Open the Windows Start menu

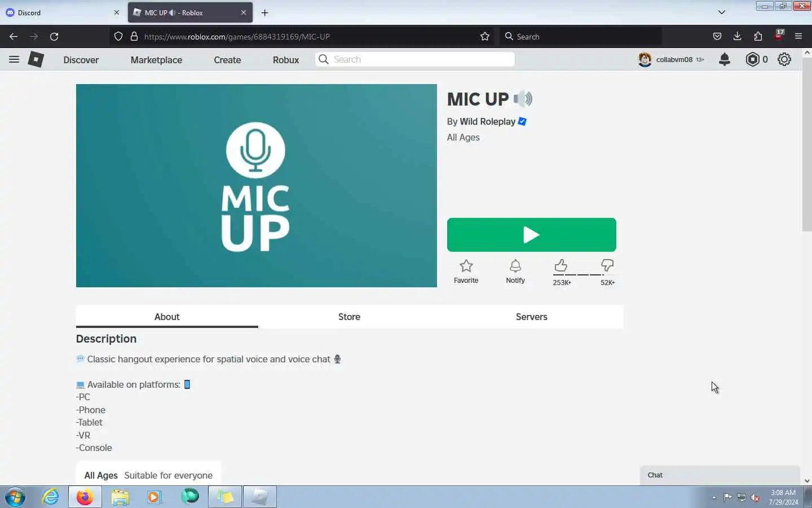[x=15, y=497]
